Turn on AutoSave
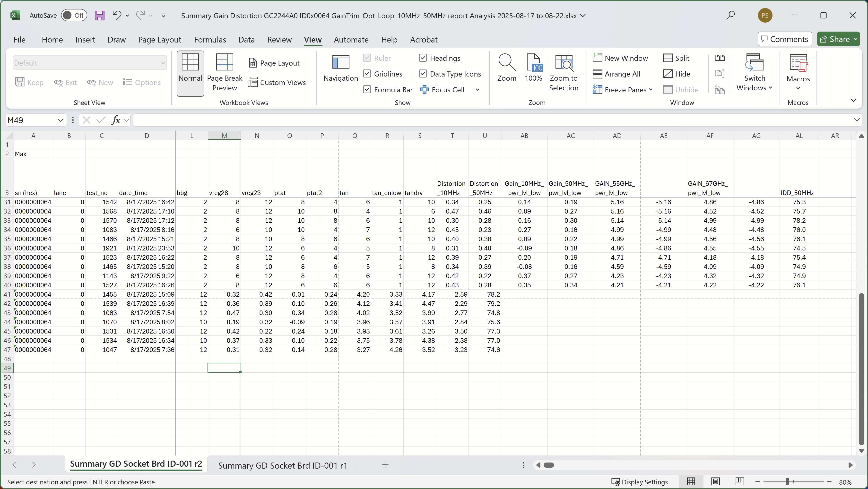The image size is (868, 489). click(74, 15)
